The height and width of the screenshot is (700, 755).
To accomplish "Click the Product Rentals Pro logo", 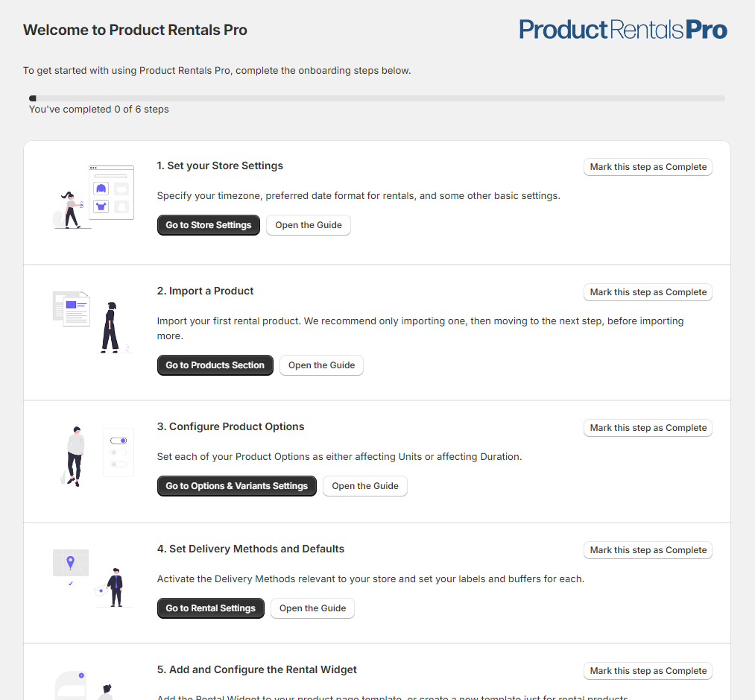I will (x=622, y=30).
